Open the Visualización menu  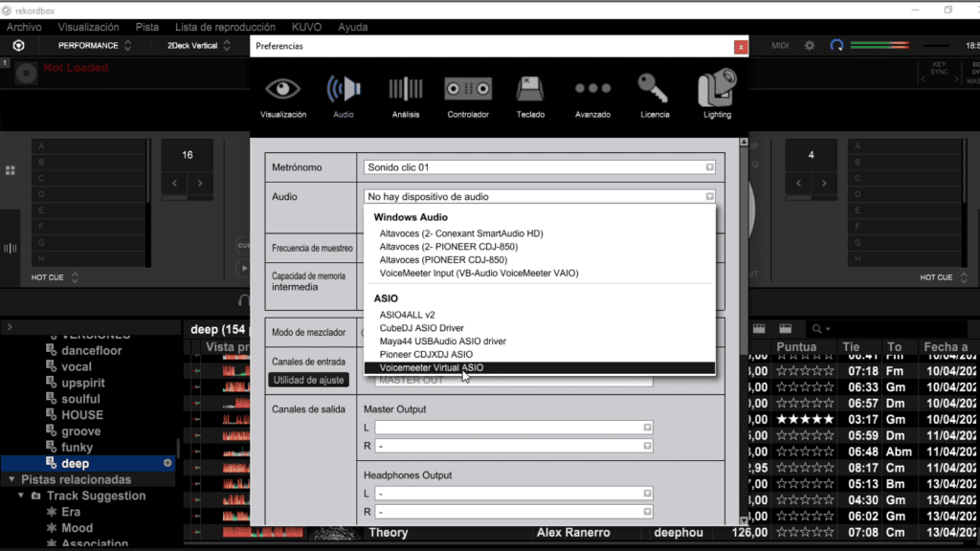point(88,28)
